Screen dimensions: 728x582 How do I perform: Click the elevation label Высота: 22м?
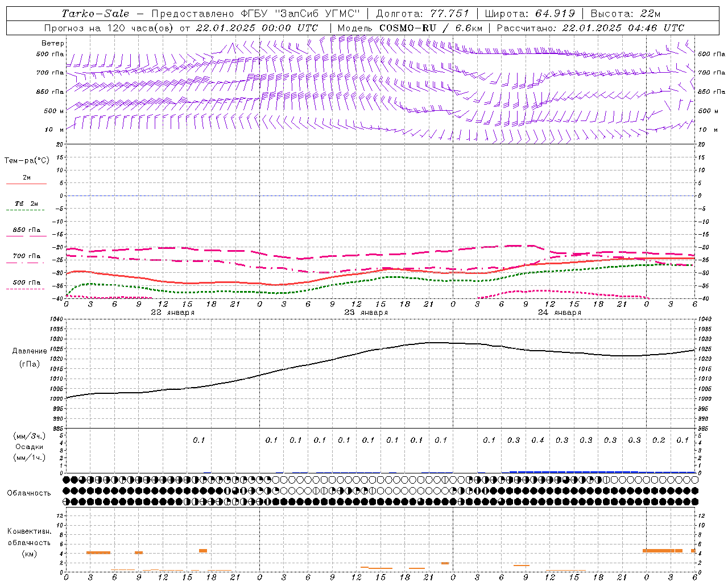point(626,14)
